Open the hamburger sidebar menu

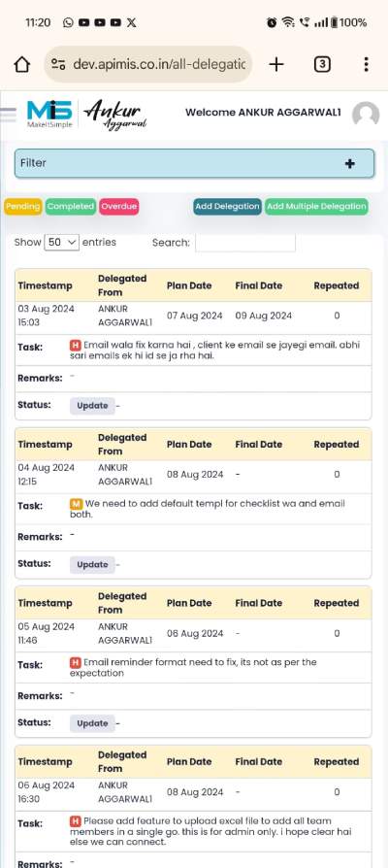click(8, 115)
